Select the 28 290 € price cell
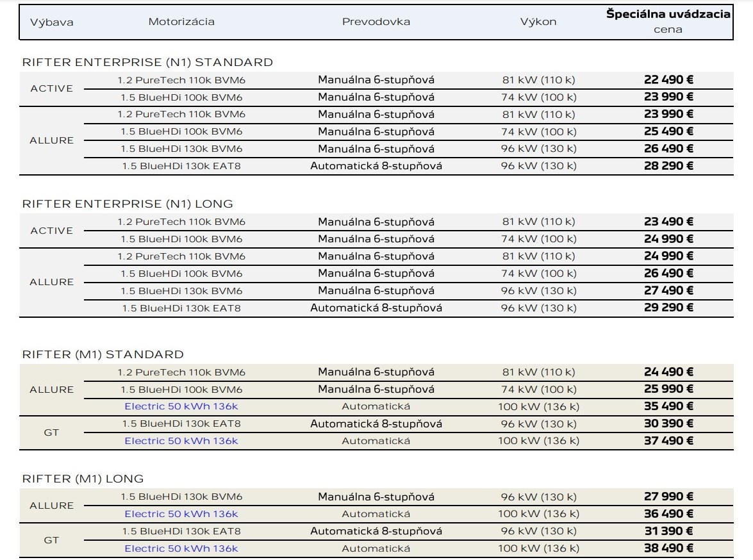 668,166
